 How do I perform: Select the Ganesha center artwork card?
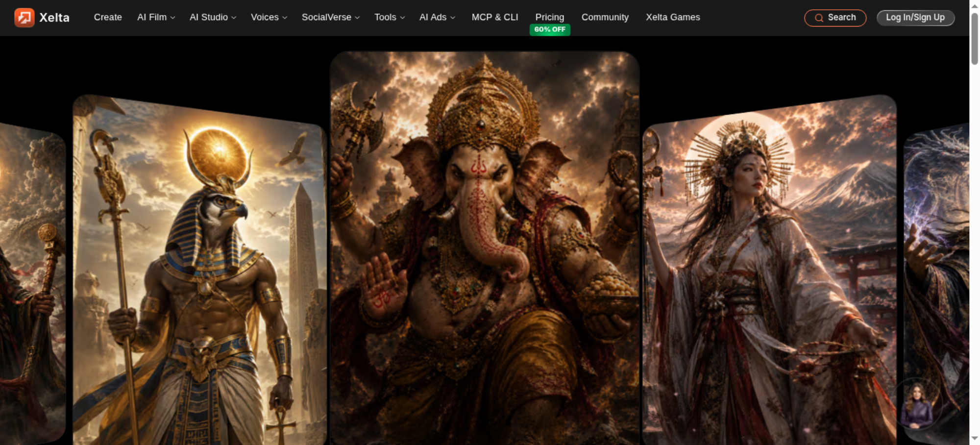point(485,248)
